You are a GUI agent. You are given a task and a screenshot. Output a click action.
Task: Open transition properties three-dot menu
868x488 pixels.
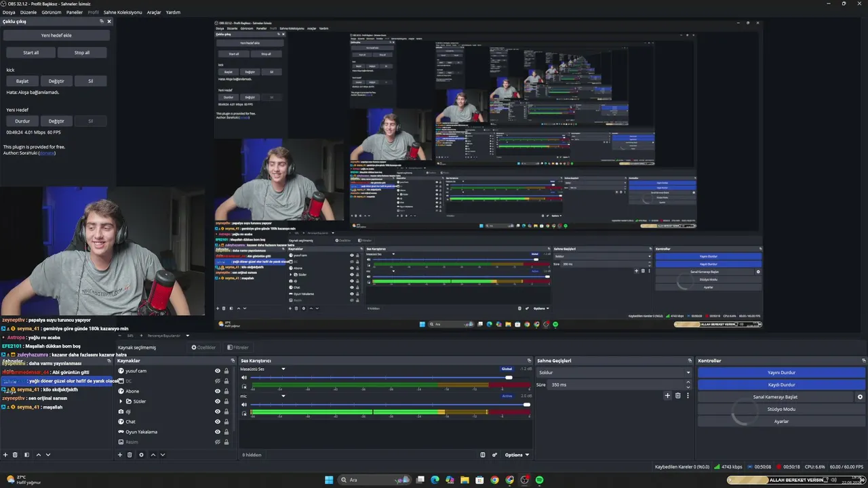coord(688,396)
